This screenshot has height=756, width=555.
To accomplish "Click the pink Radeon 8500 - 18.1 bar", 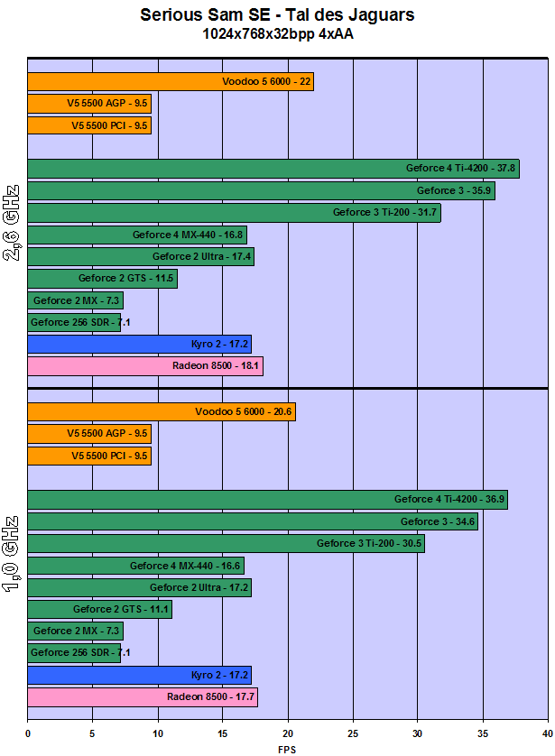I will (x=145, y=366).
